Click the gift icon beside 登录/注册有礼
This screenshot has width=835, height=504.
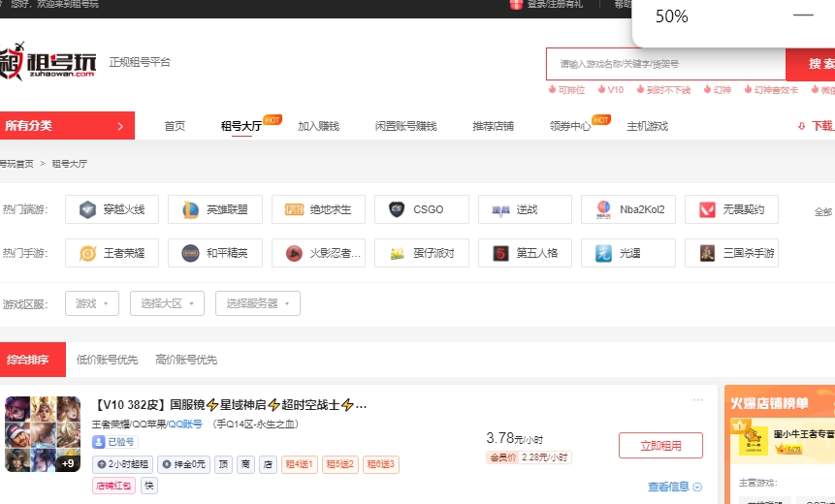pos(516,4)
